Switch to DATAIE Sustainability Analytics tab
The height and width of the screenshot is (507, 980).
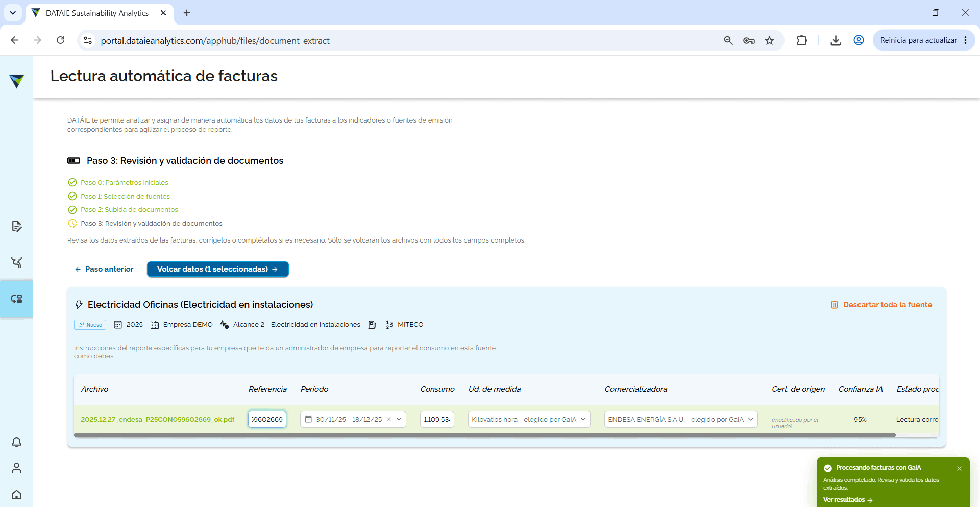pos(100,13)
